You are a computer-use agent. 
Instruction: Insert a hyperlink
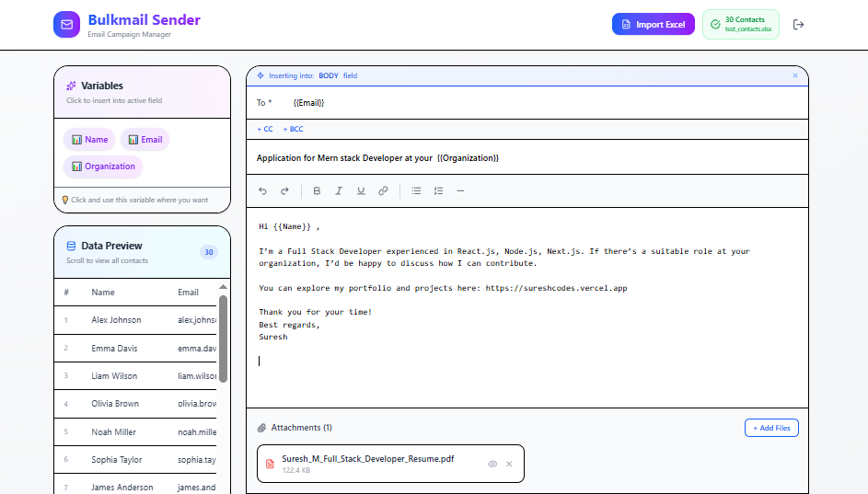tap(383, 190)
